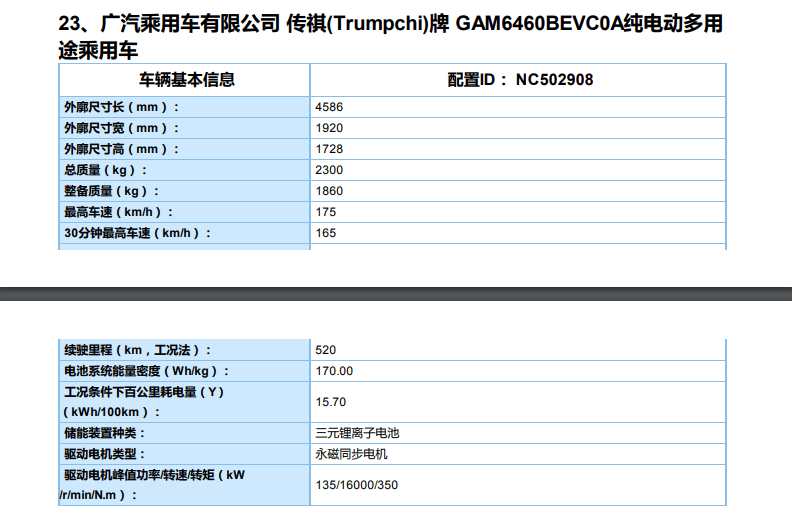Click the 配置ID: NC502908 header cell
The width and height of the screenshot is (792, 518).
[520, 80]
